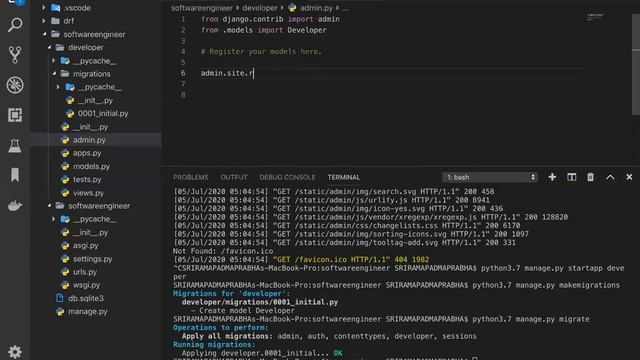Click 'python3.7 manage.py migrate' in terminal
The height and width of the screenshot is (360, 640).
[531, 319]
